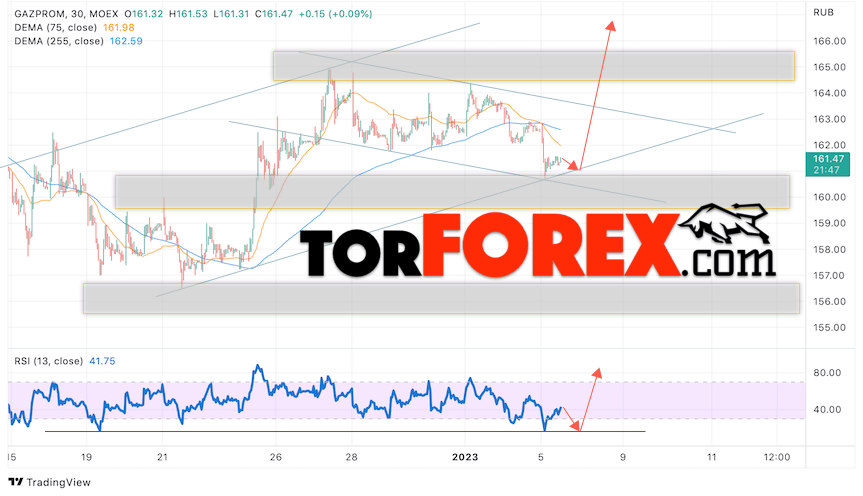Click the 12:00 time label on axis
The height and width of the screenshot is (496, 863).
click(778, 457)
